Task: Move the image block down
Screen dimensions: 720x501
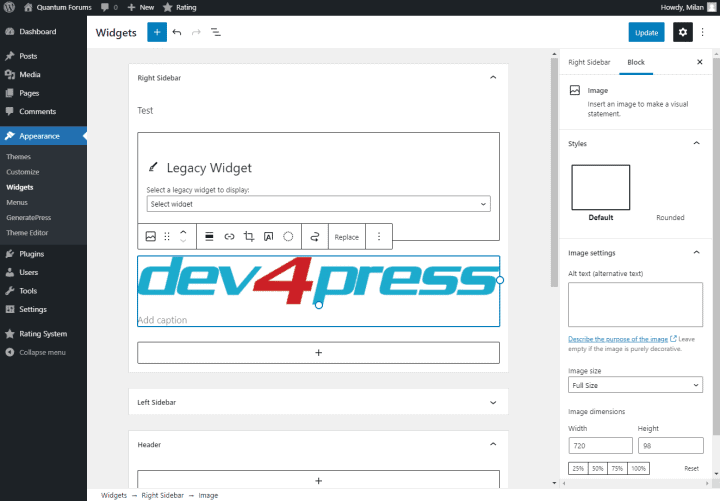Action: 183,241
